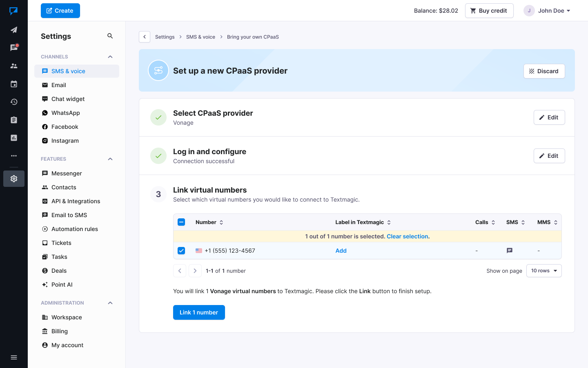Image resolution: width=588 pixels, height=368 pixels.
Task: Click the Clear selection link
Action: (407, 236)
